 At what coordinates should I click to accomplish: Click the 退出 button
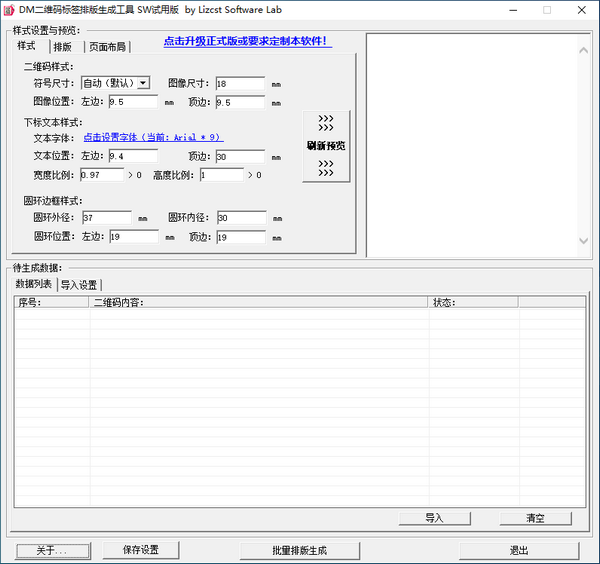[x=519, y=550]
